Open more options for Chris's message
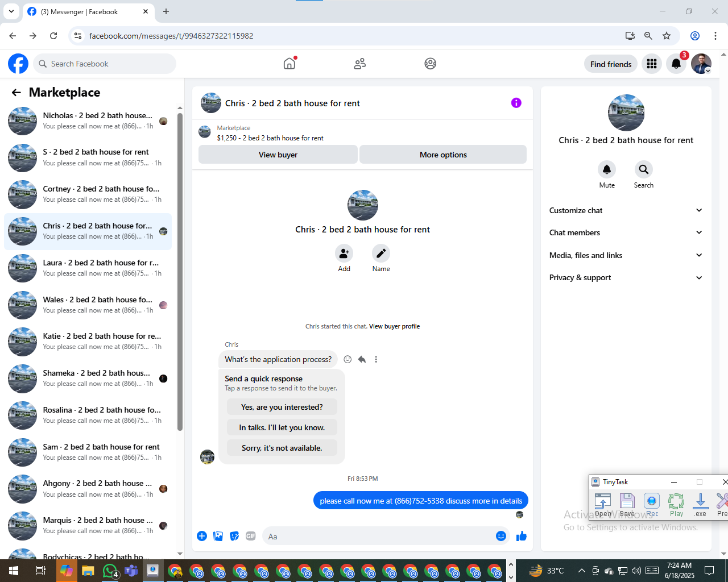This screenshot has height=582, width=728. 376,359
